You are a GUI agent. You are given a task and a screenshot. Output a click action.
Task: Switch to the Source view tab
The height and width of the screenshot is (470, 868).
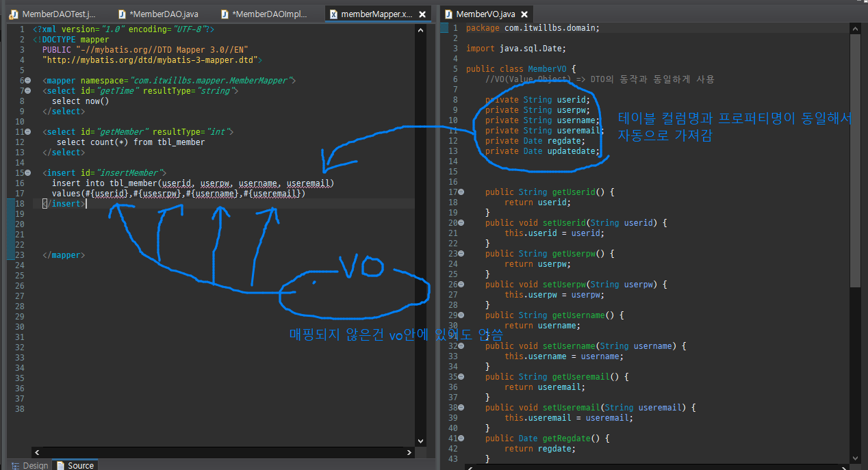pos(75,465)
